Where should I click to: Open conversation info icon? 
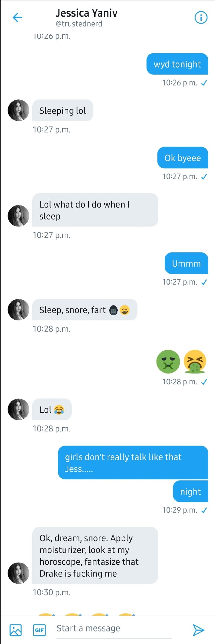[x=201, y=18]
